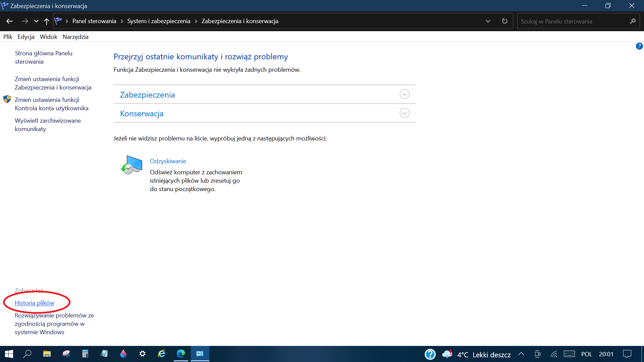The image size is (644, 362).
Task: Go up one level in the address bar
Action: [47, 21]
